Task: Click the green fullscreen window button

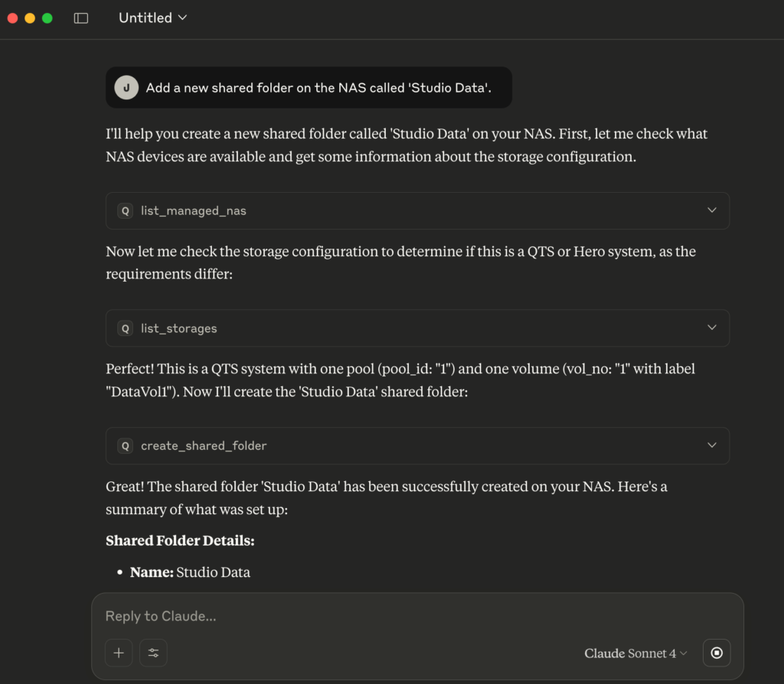Action: pos(47,18)
